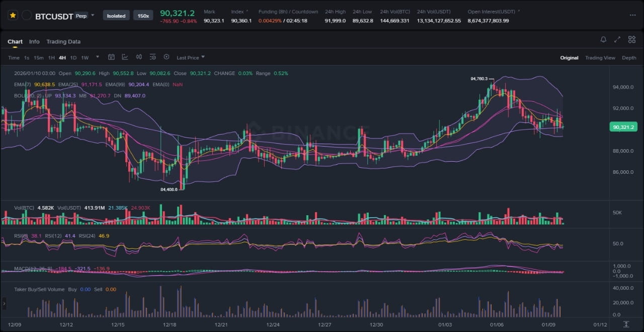Click the BOLL indicator label
The image size is (644, 332).
pos(28,95)
